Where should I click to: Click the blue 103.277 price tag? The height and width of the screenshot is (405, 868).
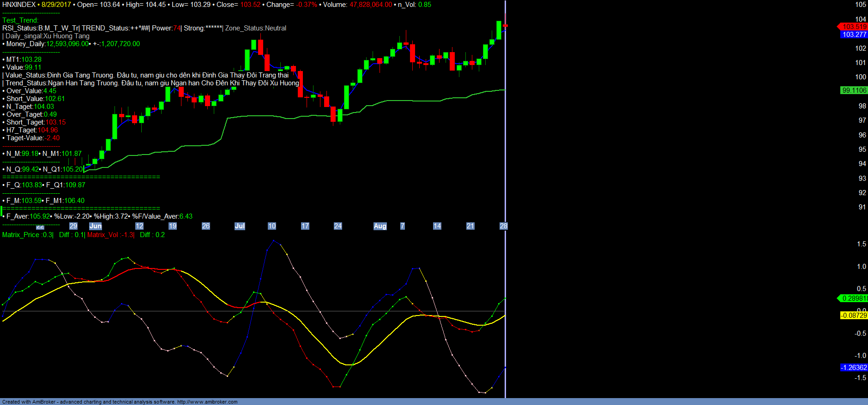(854, 35)
